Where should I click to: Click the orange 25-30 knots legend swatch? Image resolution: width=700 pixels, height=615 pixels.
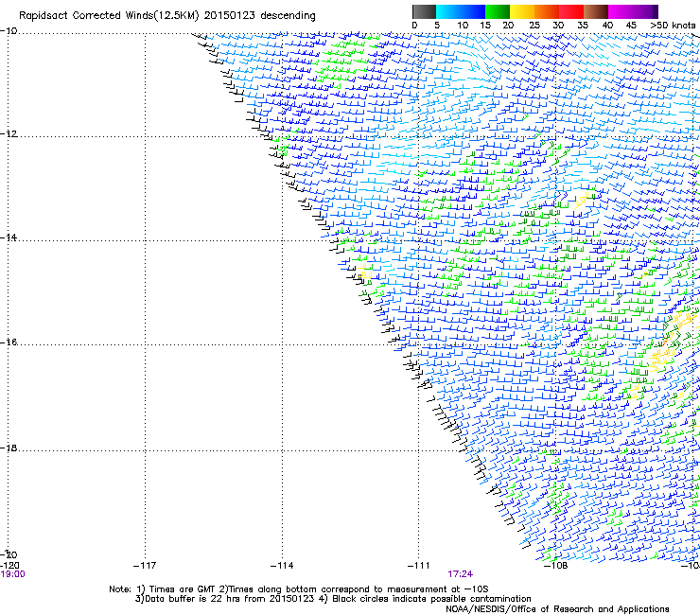(547, 11)
